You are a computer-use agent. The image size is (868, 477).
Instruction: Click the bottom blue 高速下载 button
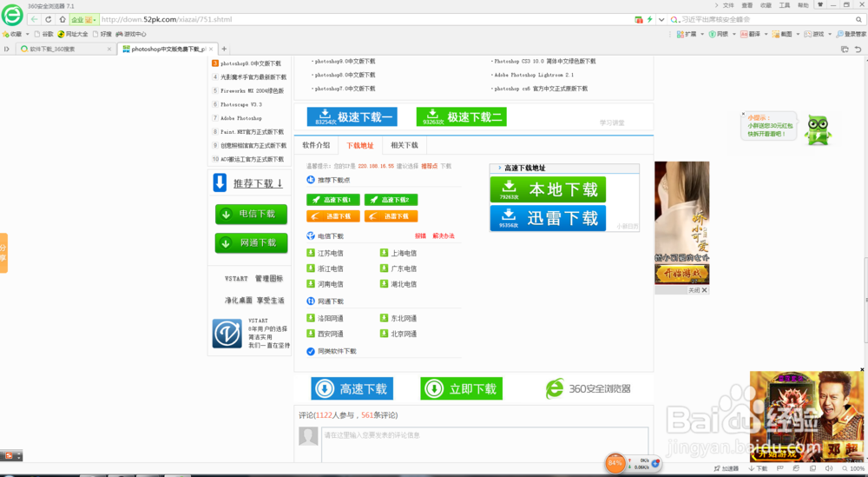[352, 389]
